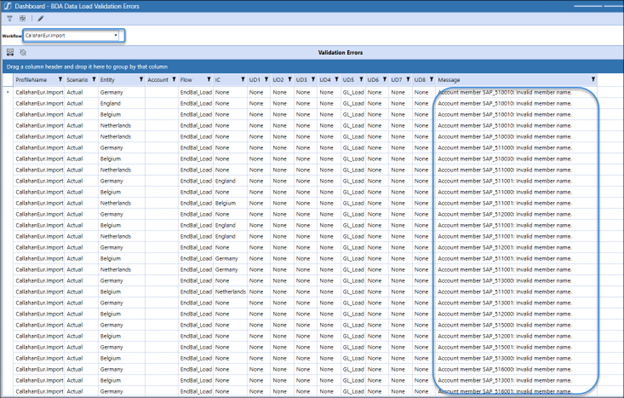Screen dimensions: 624x398
Task: Open the Workflow dropdown arrow
Action: pos(116,35)
